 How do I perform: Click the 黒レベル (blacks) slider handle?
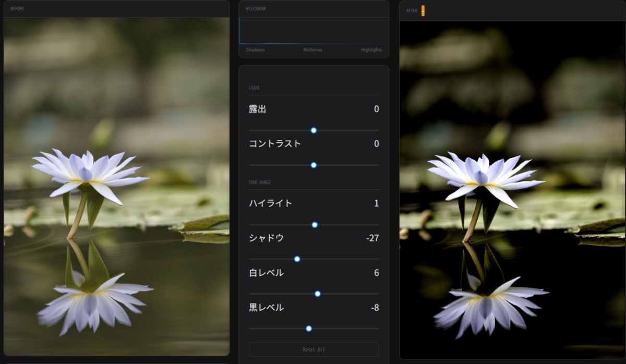pyautogui.click(x=309, y=329)
